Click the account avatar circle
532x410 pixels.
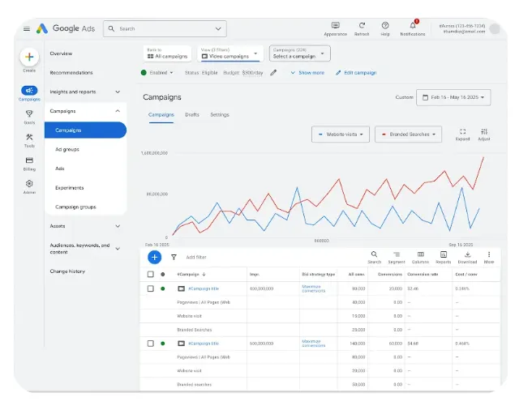pyautogui.click(x=495, y=29)
